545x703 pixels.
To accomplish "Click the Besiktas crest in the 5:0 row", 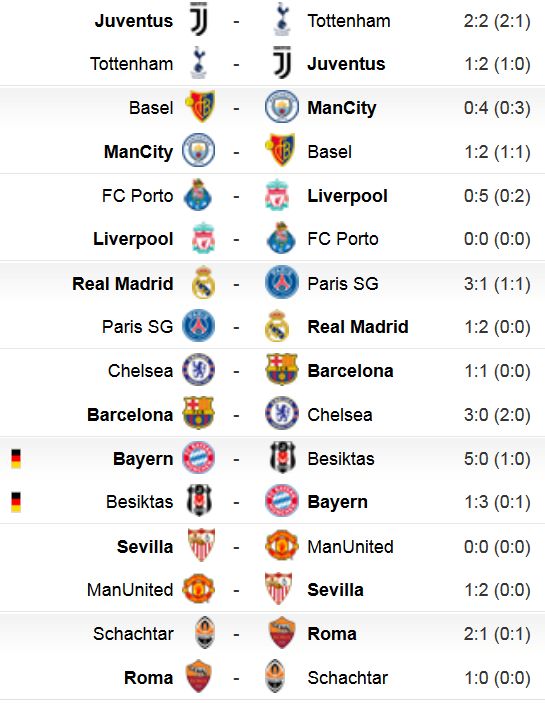I will 282,458.
